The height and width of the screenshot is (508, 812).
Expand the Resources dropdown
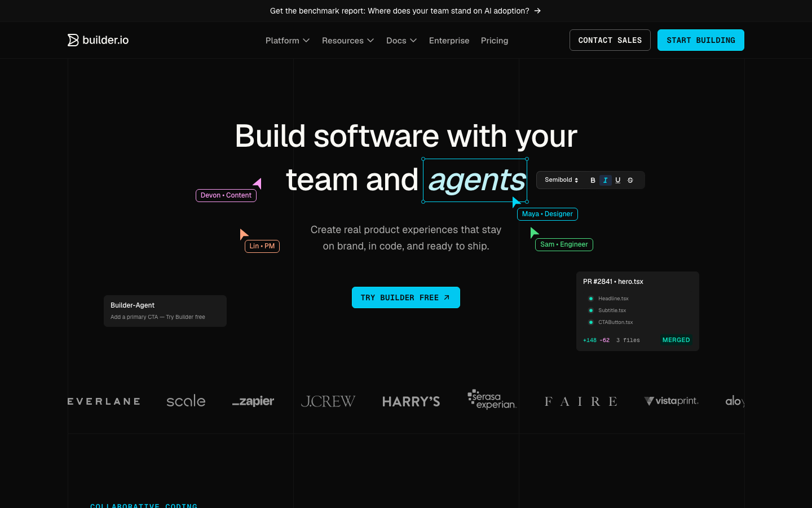(348, 41)
